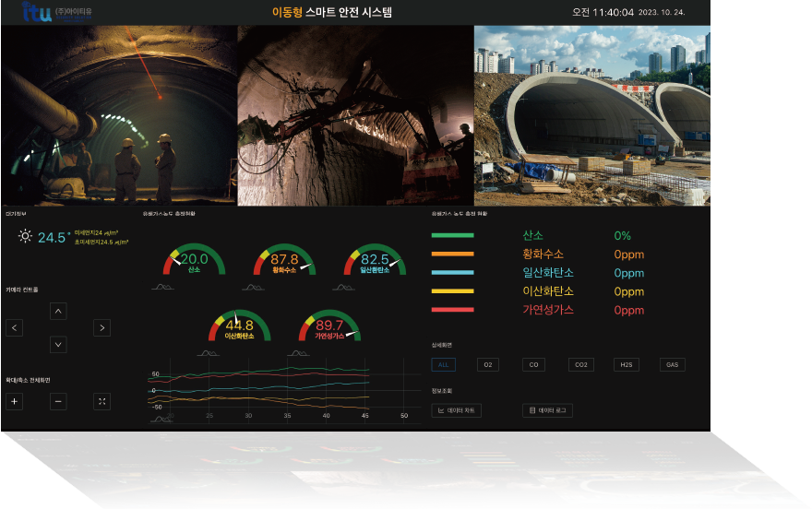The image size is (812, 509).
Task: Pan camera right with the right arrow
Action: point(102,328)
